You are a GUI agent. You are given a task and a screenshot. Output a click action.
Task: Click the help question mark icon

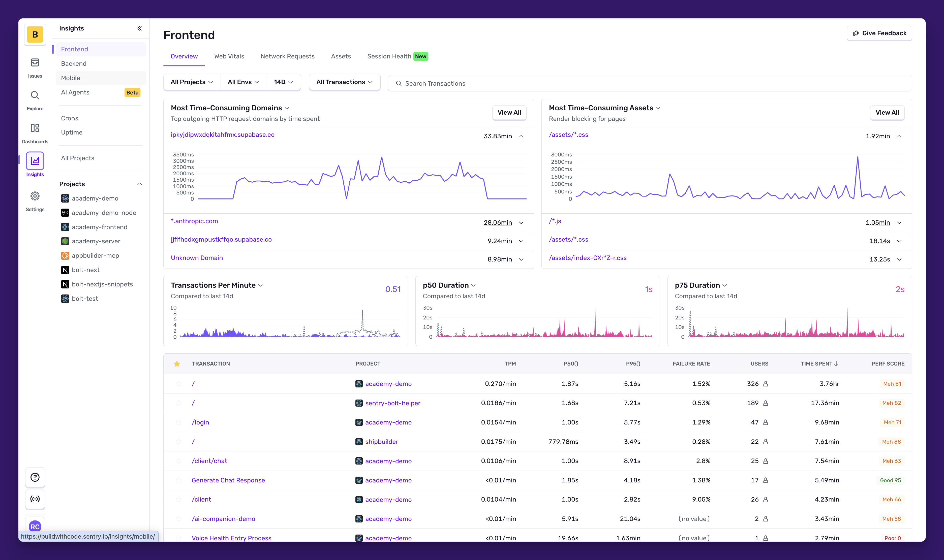[35, 477]
